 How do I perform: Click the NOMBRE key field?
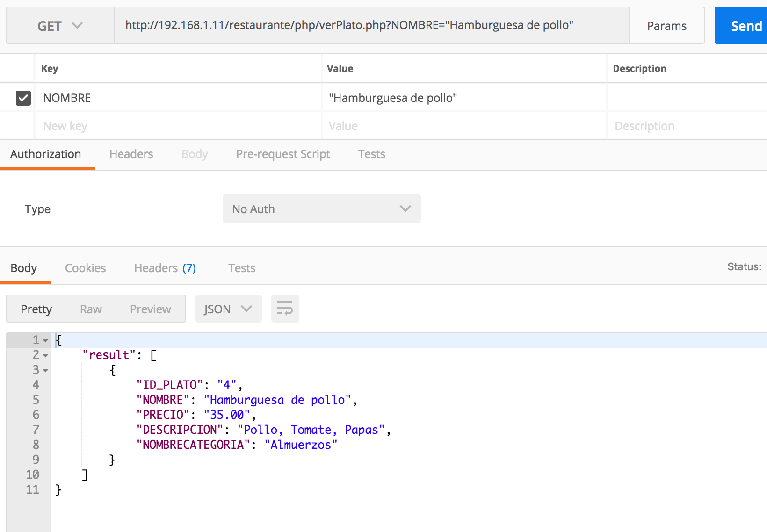179,98
